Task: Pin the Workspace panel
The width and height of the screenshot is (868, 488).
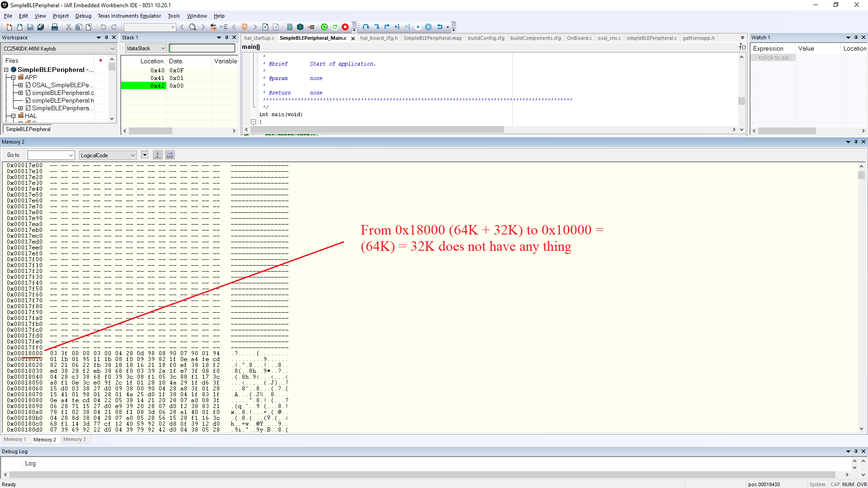Action: pyautogui.click(x=107, y=38)
